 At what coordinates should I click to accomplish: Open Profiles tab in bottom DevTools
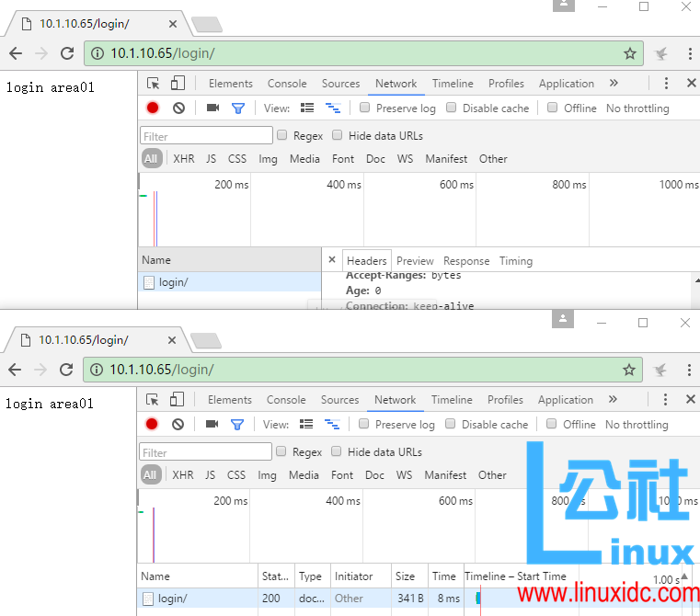coord(505,400)
